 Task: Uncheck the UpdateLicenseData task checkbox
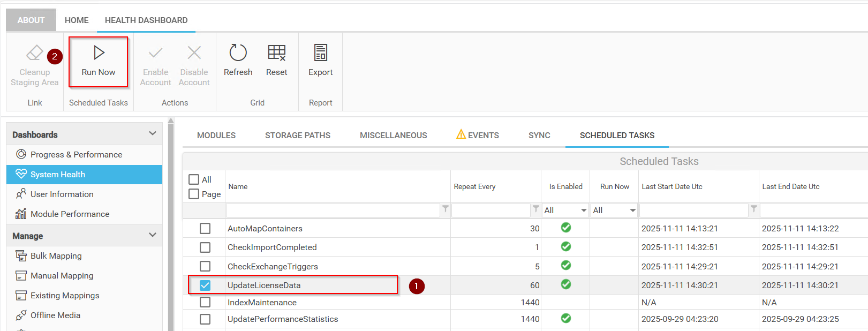coord(205,285)
